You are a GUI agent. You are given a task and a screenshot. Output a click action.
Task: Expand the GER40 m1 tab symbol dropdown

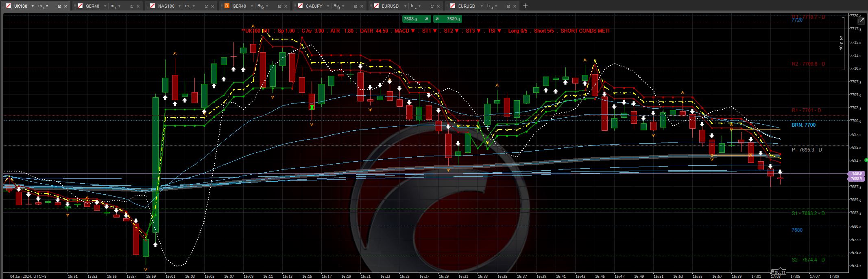coord(105,7)
